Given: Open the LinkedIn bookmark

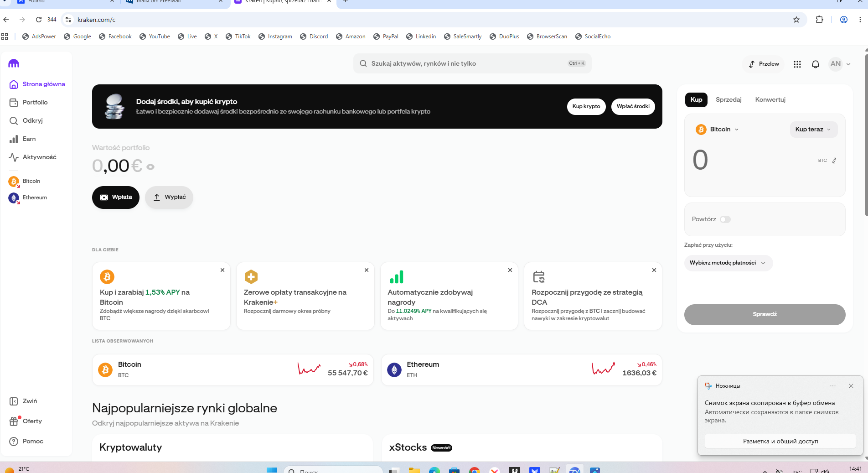Looking at the screenshot, I should pos(421,36).
